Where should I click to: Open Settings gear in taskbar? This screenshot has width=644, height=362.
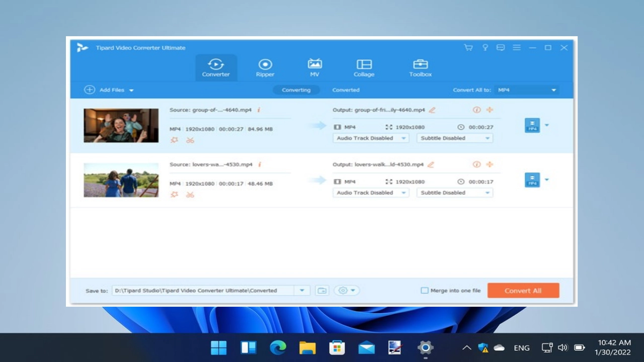point(425,347)
